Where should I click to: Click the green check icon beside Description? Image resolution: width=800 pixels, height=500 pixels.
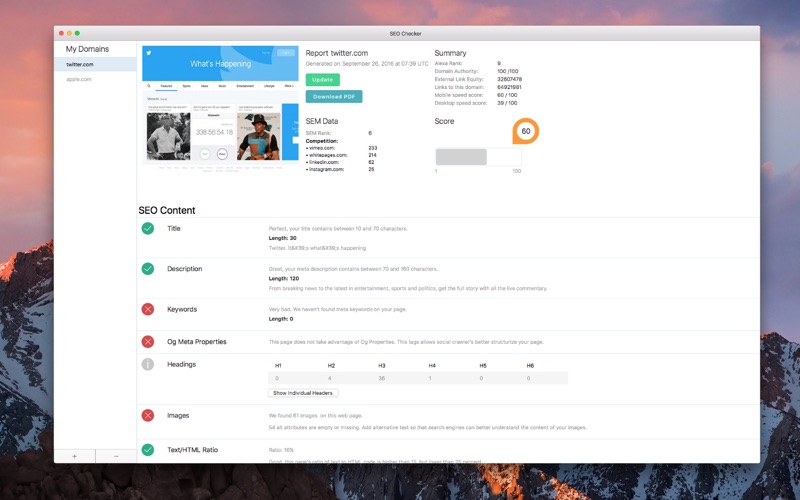148,269
